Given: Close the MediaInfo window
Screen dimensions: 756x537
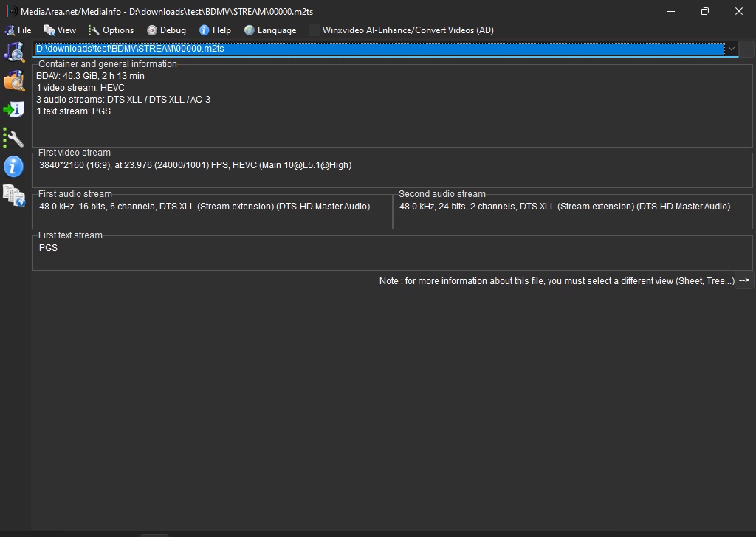Looking at the screenshot, I should 738,11.
